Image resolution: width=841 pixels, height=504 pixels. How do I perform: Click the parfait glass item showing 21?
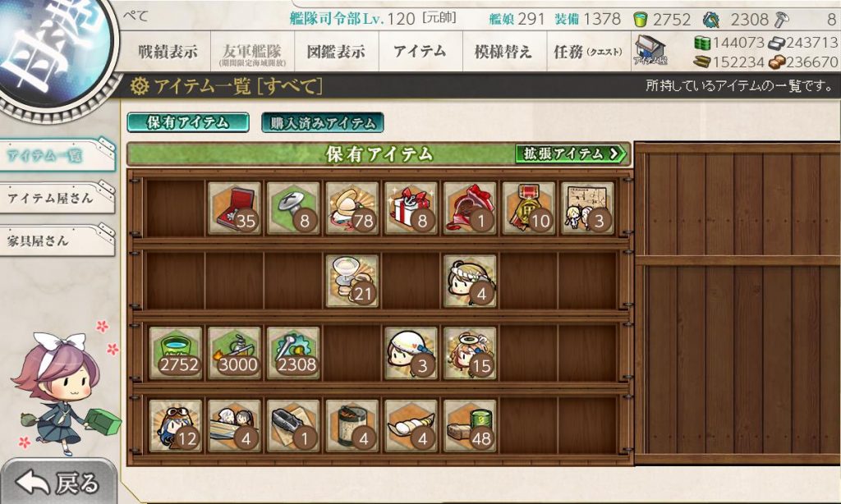coord(352,281)
